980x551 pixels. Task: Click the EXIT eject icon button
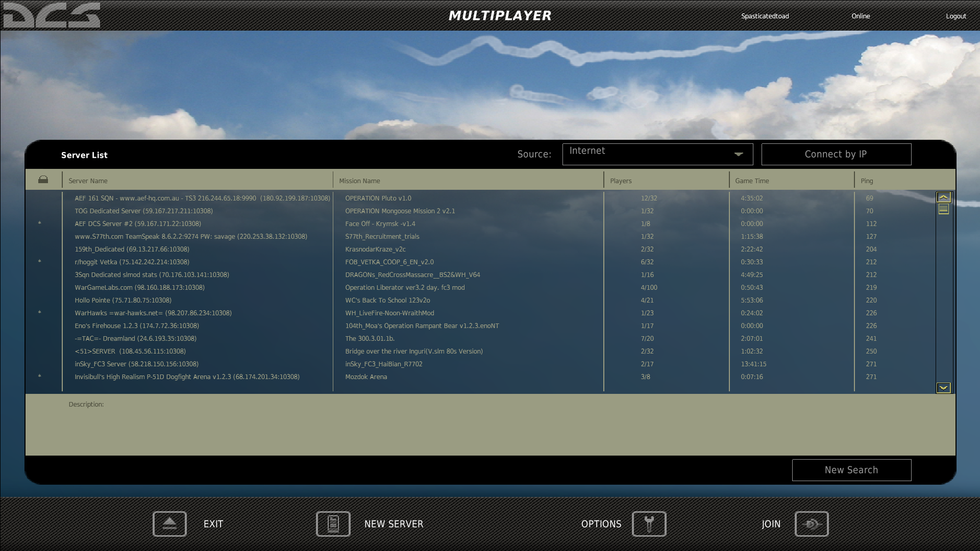coord(169,524)
